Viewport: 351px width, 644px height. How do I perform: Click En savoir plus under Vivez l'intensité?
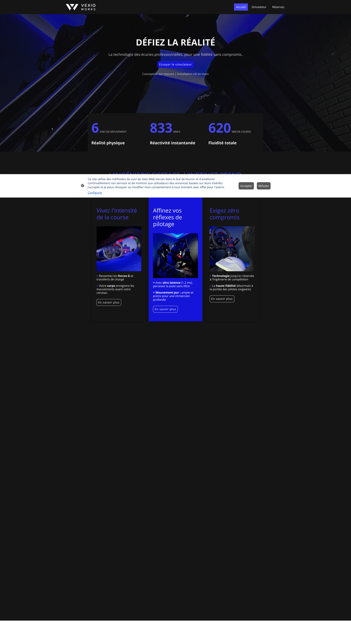click(109, 303)
